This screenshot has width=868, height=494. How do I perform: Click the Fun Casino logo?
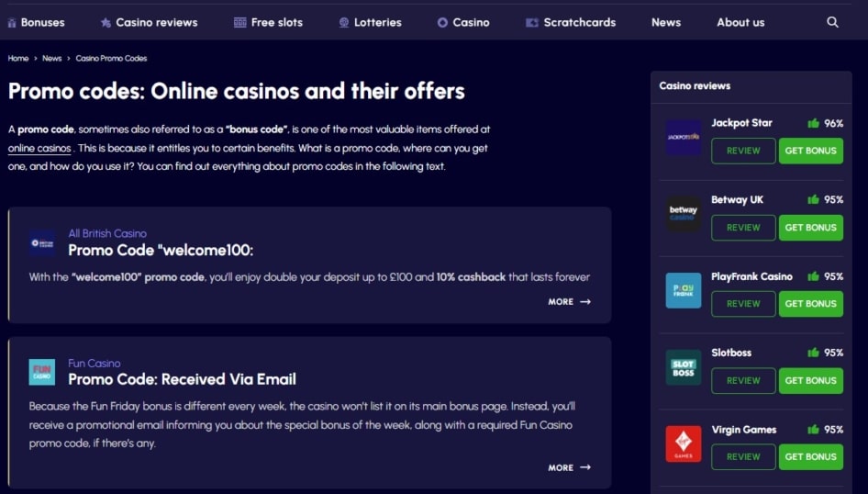42,372
